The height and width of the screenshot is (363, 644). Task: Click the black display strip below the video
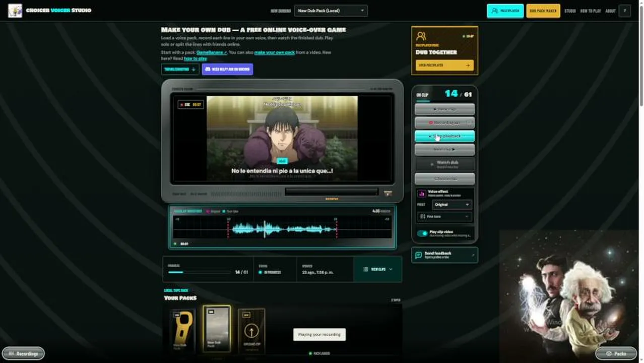point(331,192)
